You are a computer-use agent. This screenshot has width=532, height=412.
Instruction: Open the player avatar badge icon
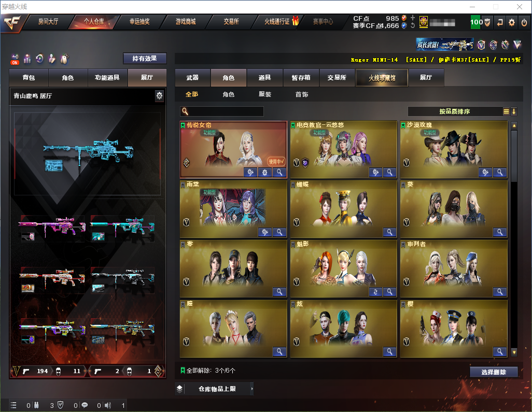424,22
